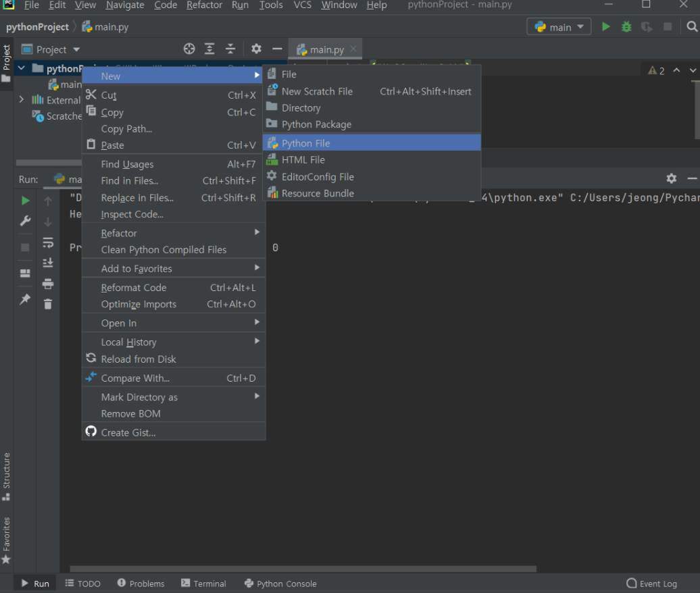Image resolution: width=700 pixels, height=593 pixels.
Task: Select Python File in New submenu
Action: (372, 143)
